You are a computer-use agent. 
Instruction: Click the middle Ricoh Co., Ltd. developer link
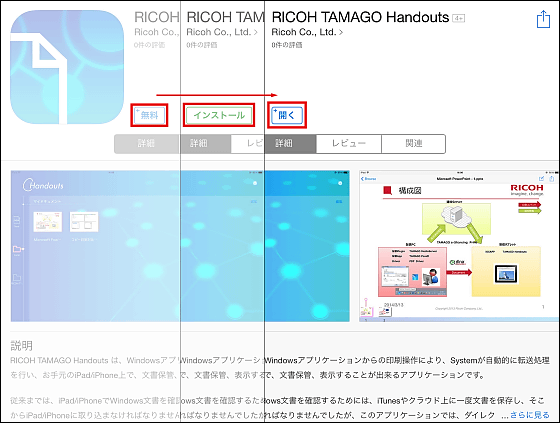click(x=222, y=32)
